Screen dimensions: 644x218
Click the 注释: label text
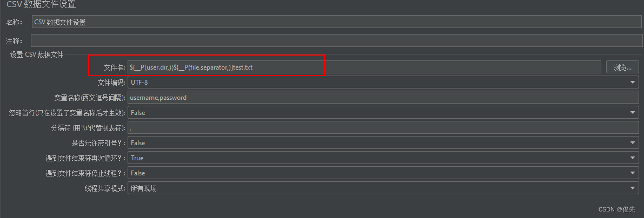click(x=14, y=41)
